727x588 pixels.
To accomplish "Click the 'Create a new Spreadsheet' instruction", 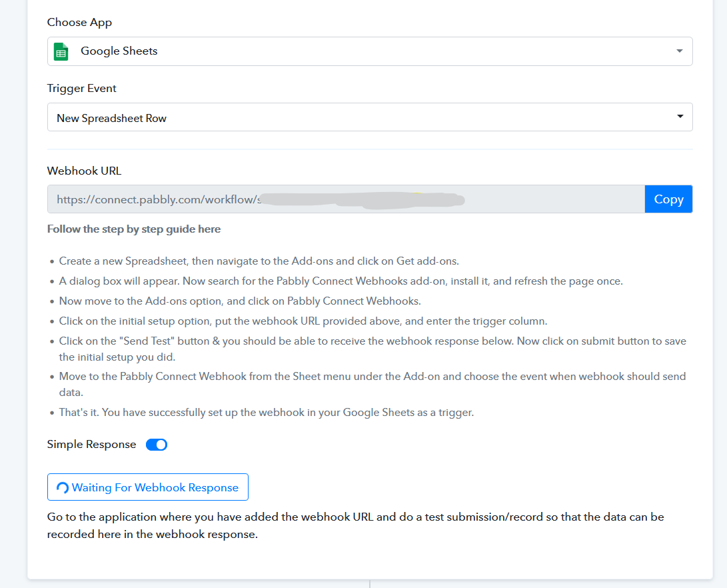I will pyautogui.click(x=259, y=261).
